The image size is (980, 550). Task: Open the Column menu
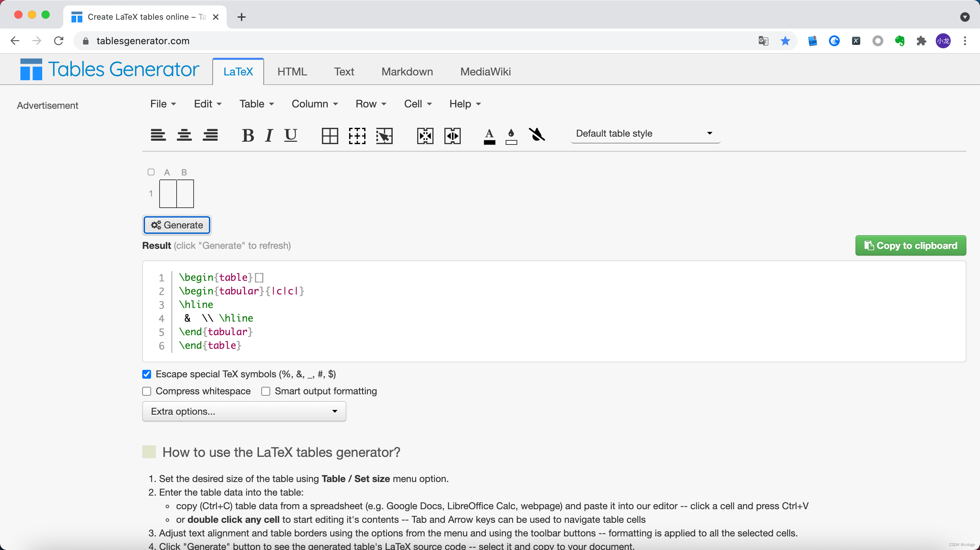pos(314,104)
